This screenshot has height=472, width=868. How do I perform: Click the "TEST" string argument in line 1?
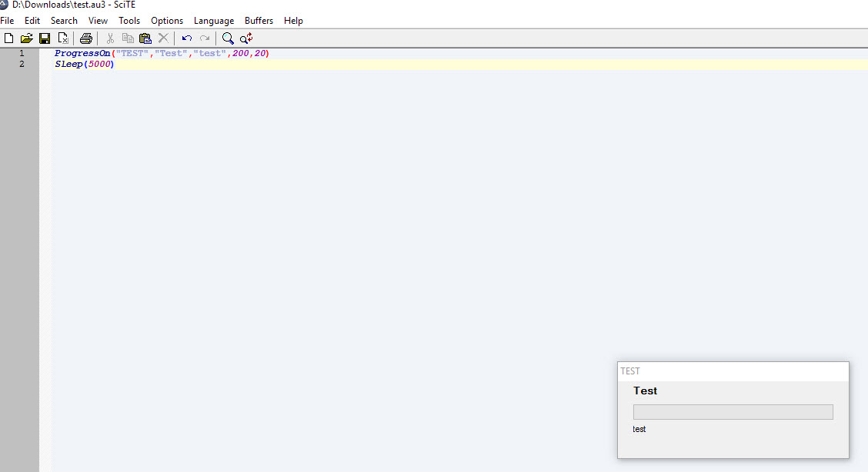tap(132, 53)
